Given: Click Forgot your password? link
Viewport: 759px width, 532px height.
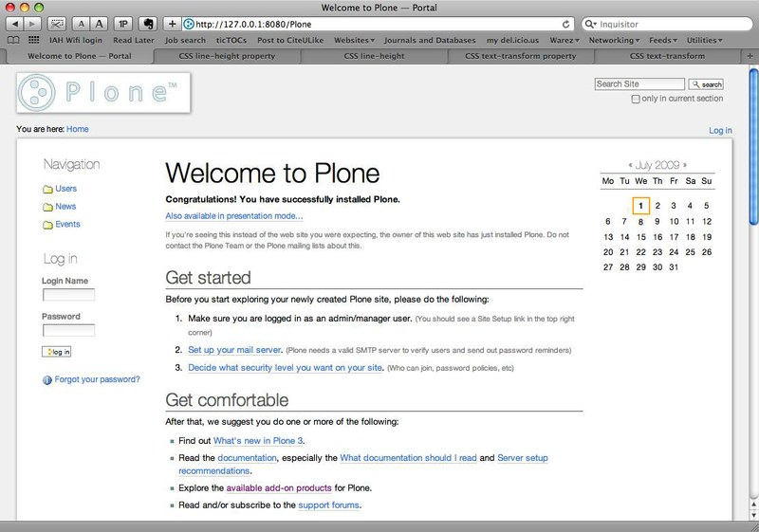Looking at the screenshot, I should coord(97,379).
